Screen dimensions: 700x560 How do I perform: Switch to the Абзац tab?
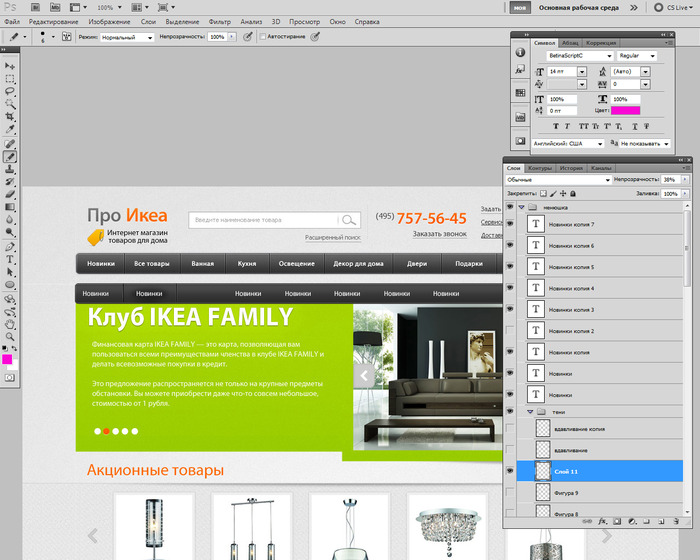point(570,43)
